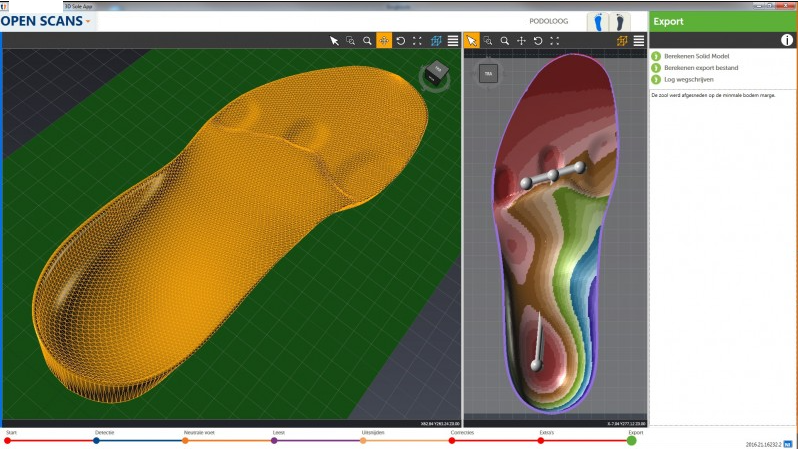
Task: Go to the Correcties workflow step
Action: 453,440
